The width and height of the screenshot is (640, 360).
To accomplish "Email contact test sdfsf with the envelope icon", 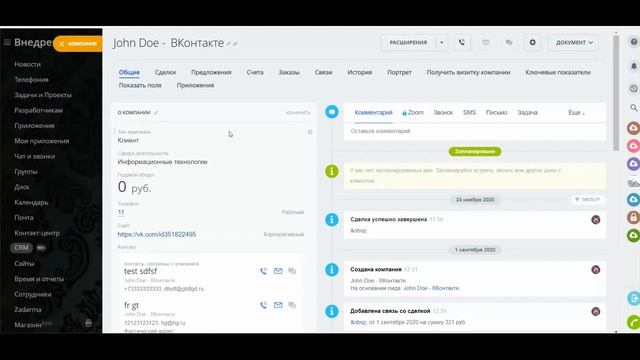I will (x=278, y=271).
